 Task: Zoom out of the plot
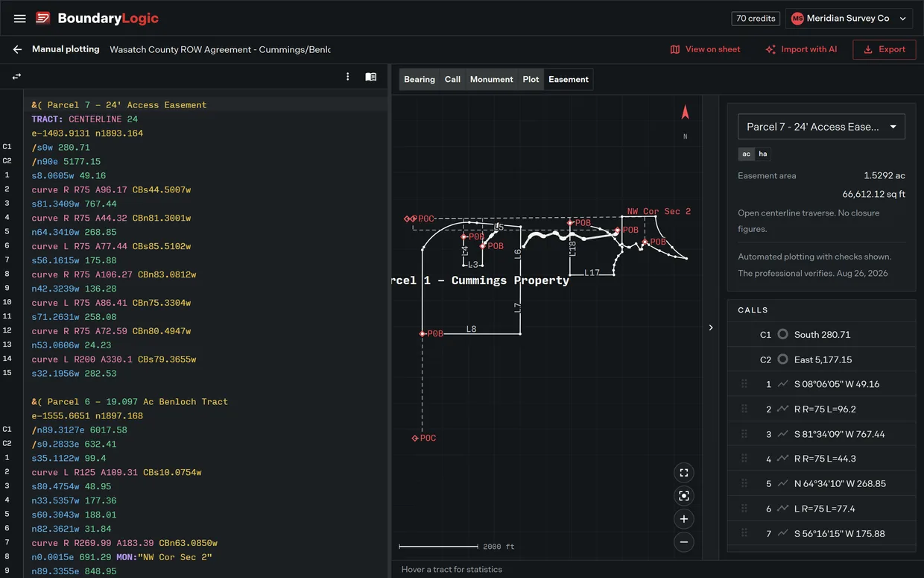point(684,542)
